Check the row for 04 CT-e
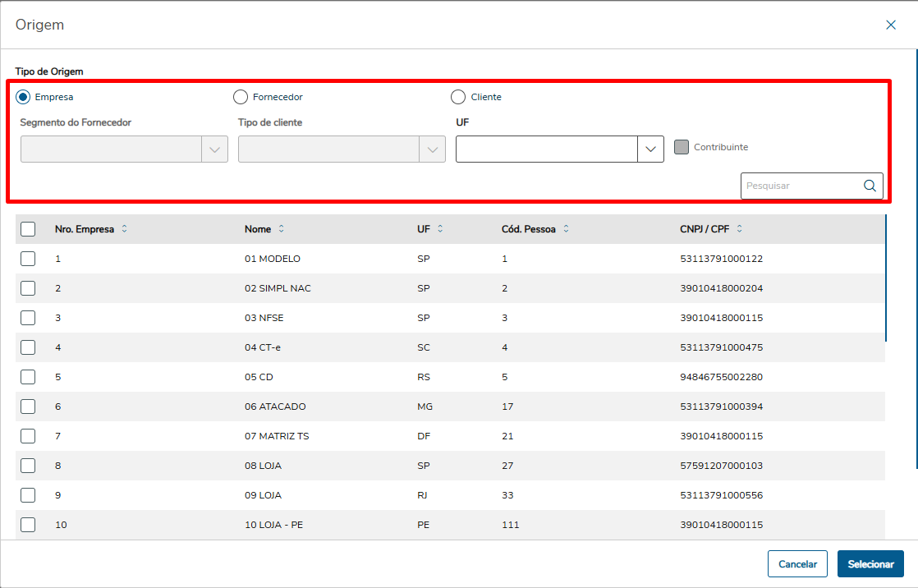This screenshot has height=588, width=918. (28, 347)
